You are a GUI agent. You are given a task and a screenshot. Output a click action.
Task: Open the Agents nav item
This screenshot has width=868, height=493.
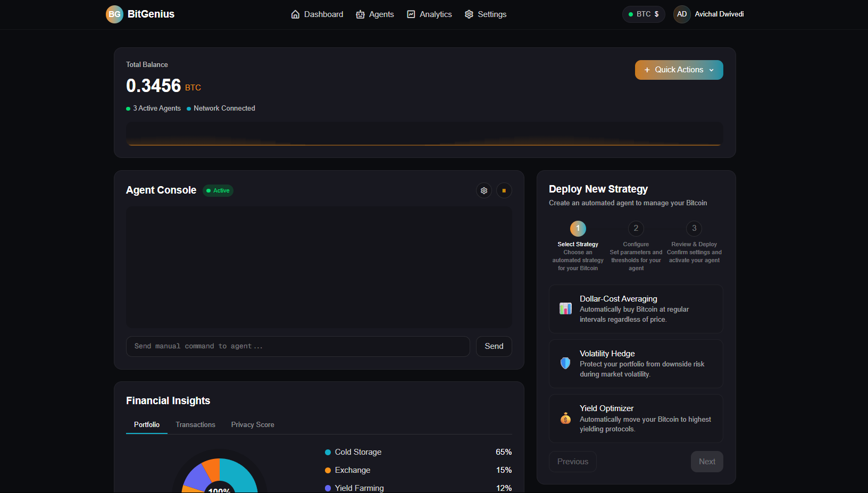(x=375, y=14)
